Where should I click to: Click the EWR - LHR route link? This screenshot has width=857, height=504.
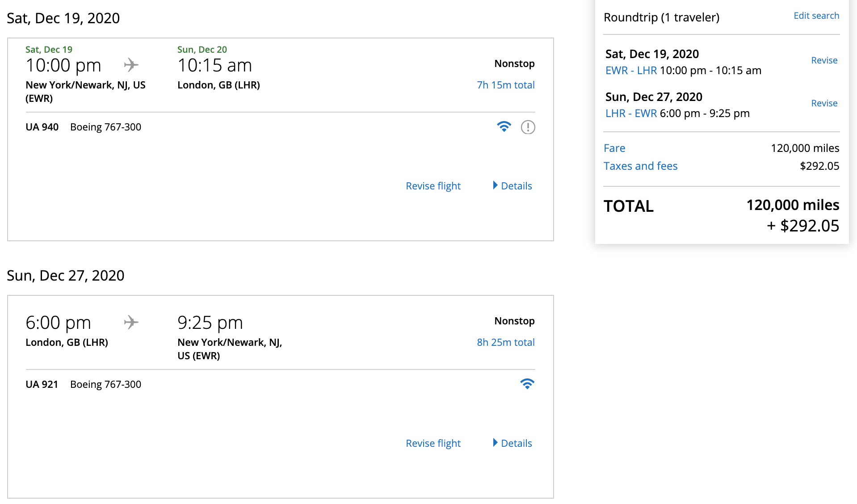(x=631, y=71)
